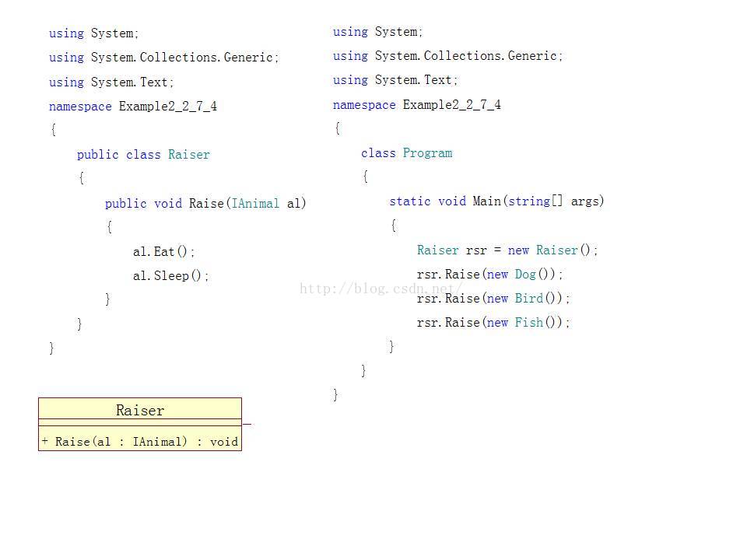The image size is (747, 560).
Task: Select the "Raiser" title in the UML box
Action: tap(140, 410)
